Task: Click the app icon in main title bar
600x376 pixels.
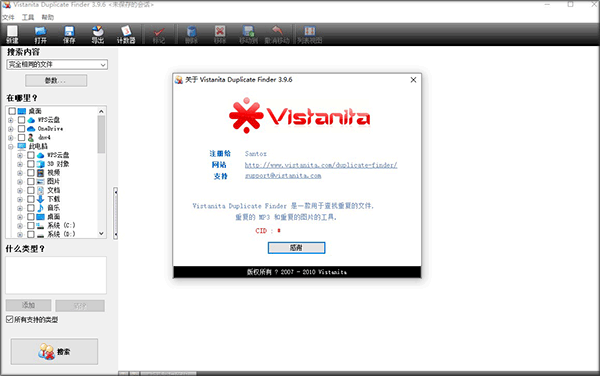Action: click(7, 5)
